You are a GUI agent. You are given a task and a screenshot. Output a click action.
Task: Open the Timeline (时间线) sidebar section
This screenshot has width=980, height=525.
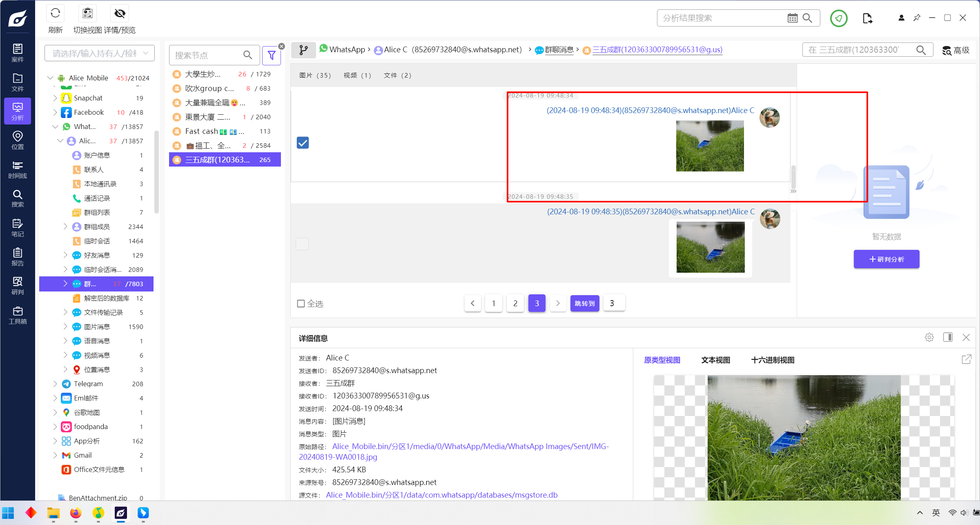click(x=18, y=169)
